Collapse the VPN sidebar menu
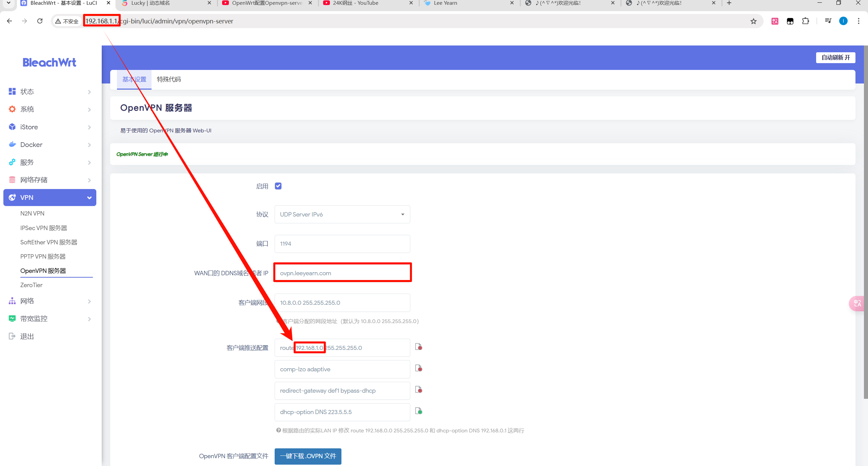The height and width of the screenshot is (466, 868). [50, 198]
